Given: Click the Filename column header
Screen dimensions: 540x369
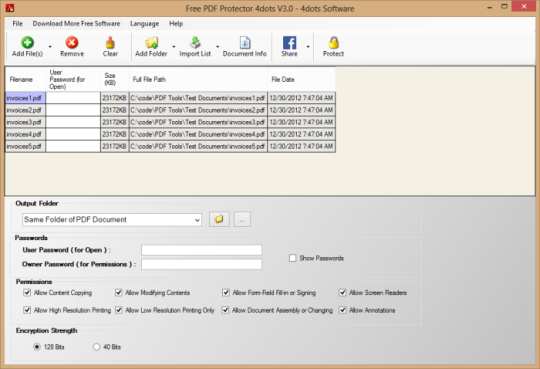Looking at the screenshot, I should pyautogui.click(x=25, y=79).
